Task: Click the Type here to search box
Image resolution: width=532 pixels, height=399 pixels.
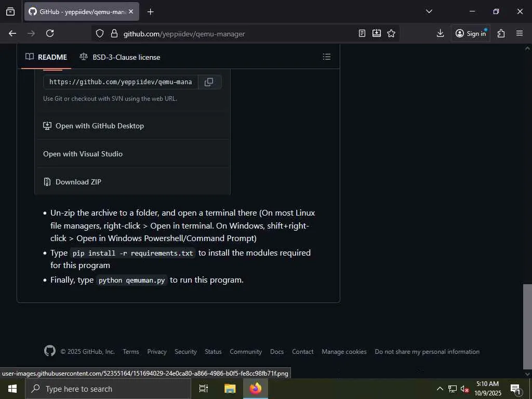Action: pyautogui.click(x=108, y=389)
